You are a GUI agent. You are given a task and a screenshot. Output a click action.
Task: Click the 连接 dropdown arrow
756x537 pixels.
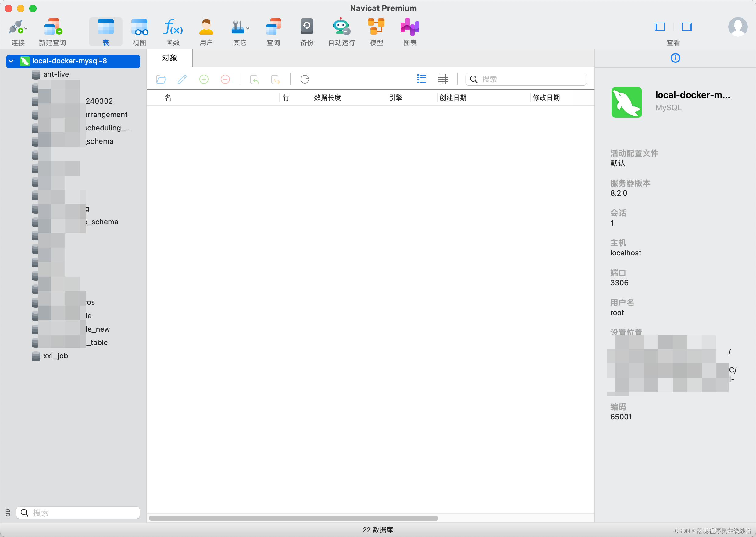click(x=26, y=28)
